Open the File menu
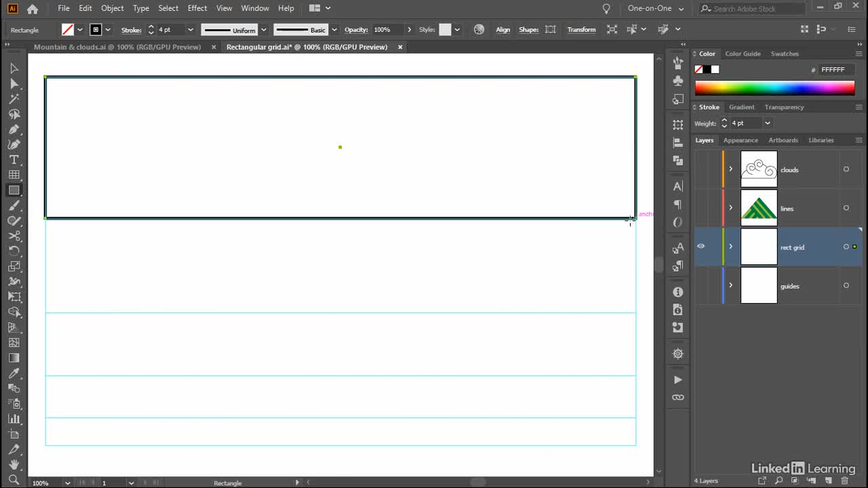The width and height of the screenshot is (868, 488). [64, 8]
